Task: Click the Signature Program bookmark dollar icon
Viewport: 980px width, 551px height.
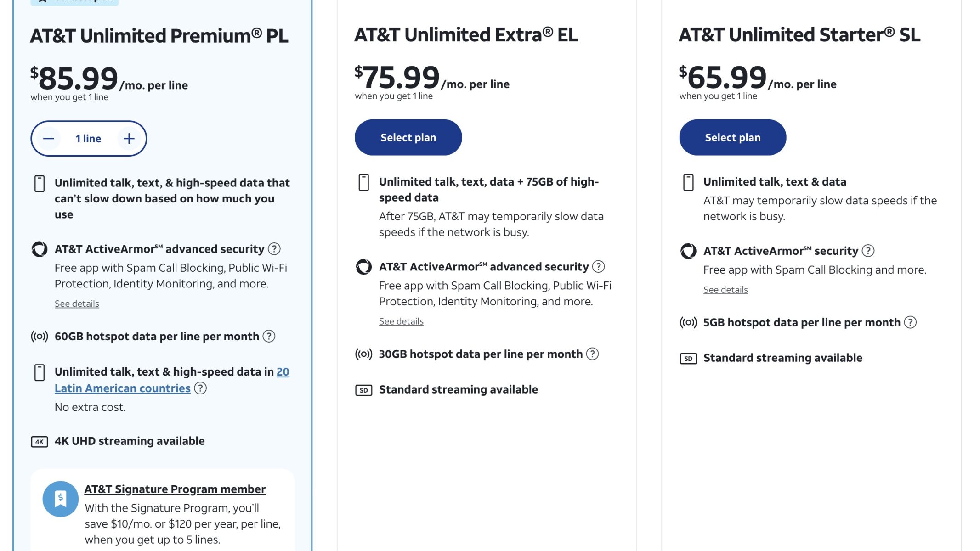Action: [60, 499]
